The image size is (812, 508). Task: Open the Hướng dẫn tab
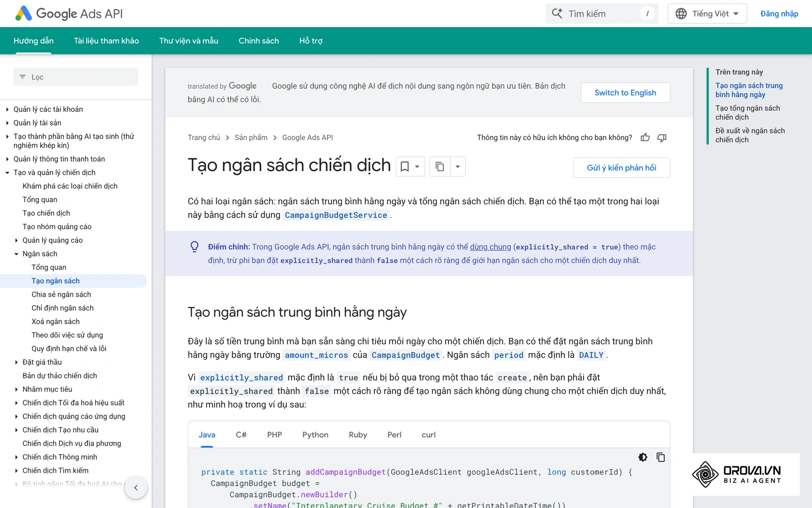pos(33,41)
